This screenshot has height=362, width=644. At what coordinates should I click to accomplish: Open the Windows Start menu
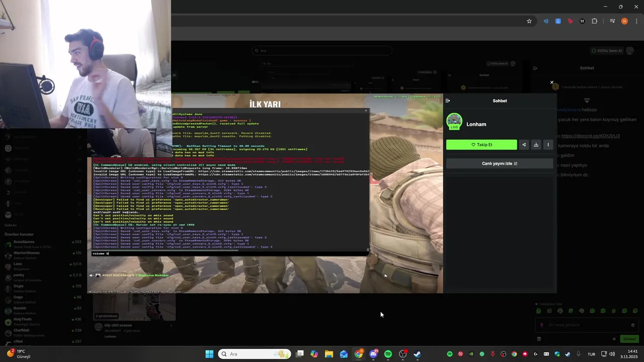coord(209,354)
